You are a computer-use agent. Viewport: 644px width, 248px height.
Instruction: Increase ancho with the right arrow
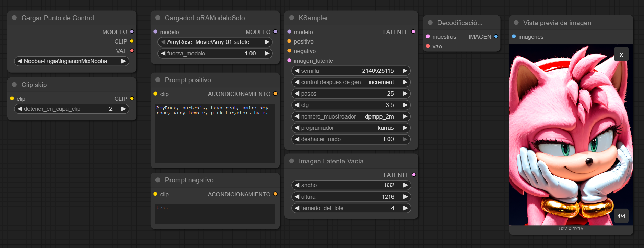406,185
